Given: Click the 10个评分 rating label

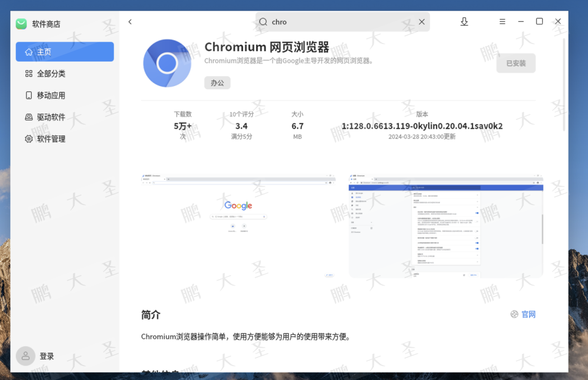Looking at the screenshot, I should (x=241, y=114).
